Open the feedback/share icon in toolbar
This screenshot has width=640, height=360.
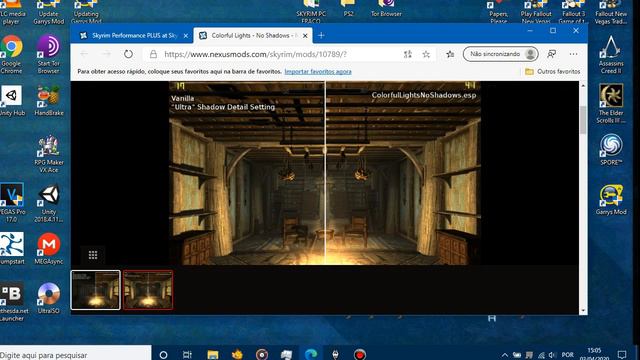point(551,54)
